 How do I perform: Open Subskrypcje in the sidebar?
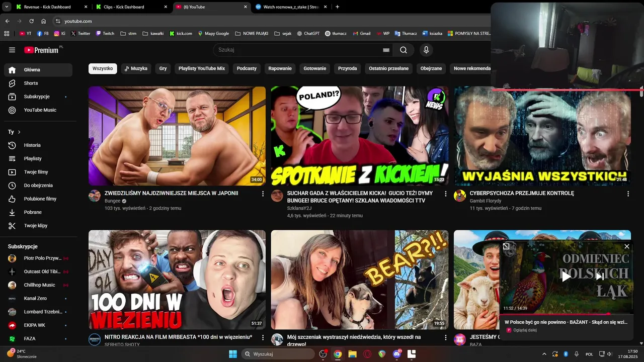coord(38,97)
